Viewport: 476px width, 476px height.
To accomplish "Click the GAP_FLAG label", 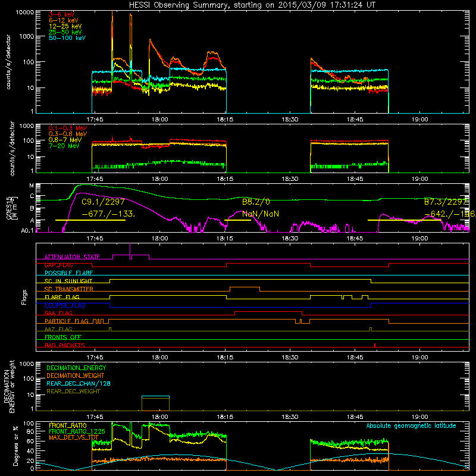I will [x=58, y=265].
